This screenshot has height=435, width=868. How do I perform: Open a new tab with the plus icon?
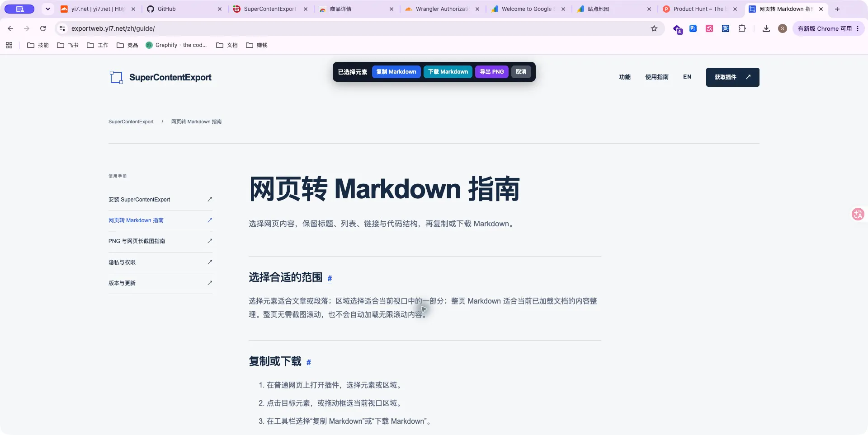click(x=837, y=9)
